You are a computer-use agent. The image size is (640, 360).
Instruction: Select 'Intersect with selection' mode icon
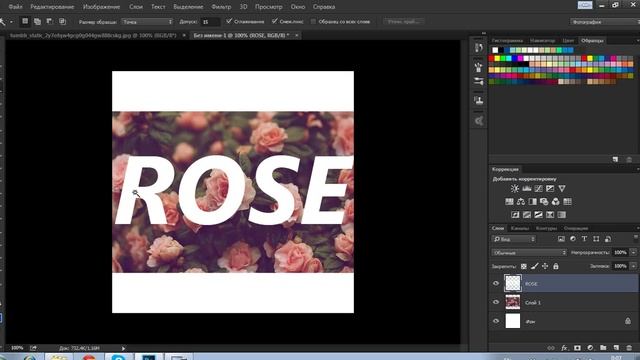tap(62, 21)
